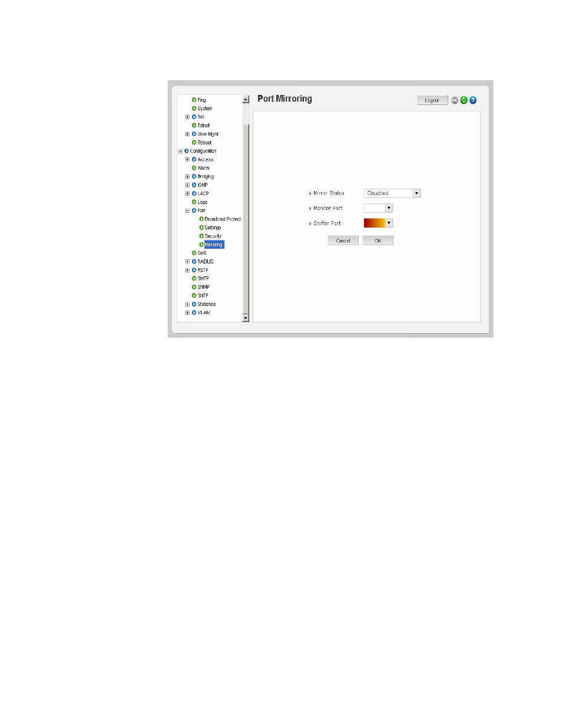Click the blue icon beside IGMP
Viewport: 562px width, 728px height.
point(194,185)
